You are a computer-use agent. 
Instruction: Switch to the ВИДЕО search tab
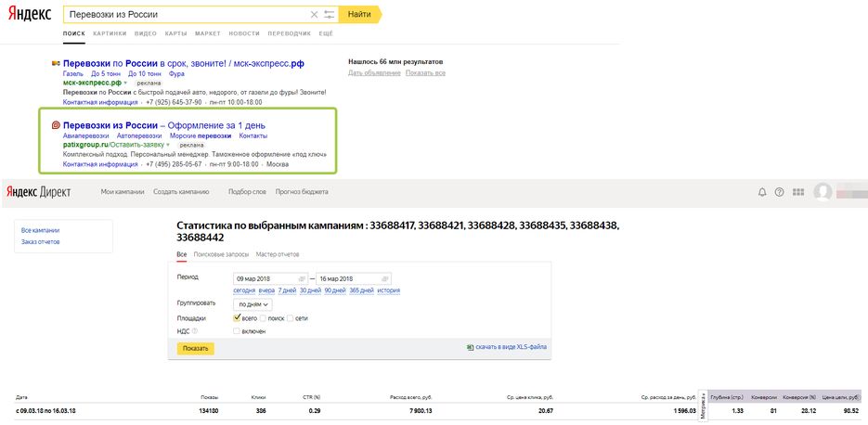pos(146,33)
